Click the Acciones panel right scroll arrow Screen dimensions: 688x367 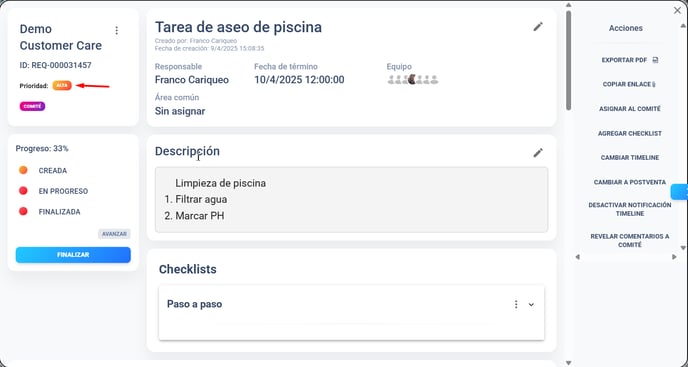coord(674,257)
